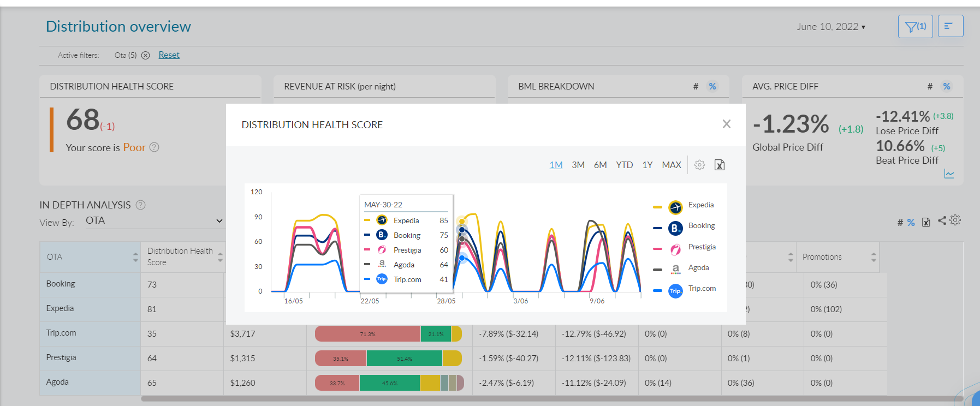Screen dimensions: 980x406
Task: Open help icon next to Poor score
Action: coord(155,147)
